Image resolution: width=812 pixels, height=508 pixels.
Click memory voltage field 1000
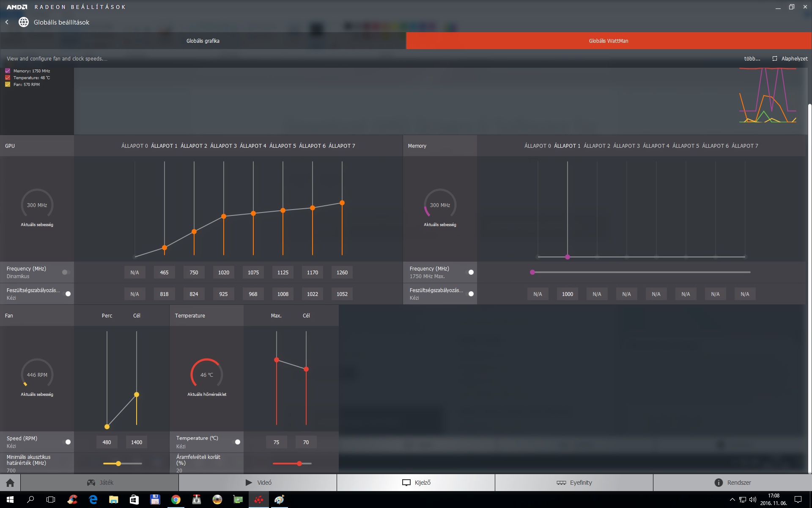click(568, 294)
